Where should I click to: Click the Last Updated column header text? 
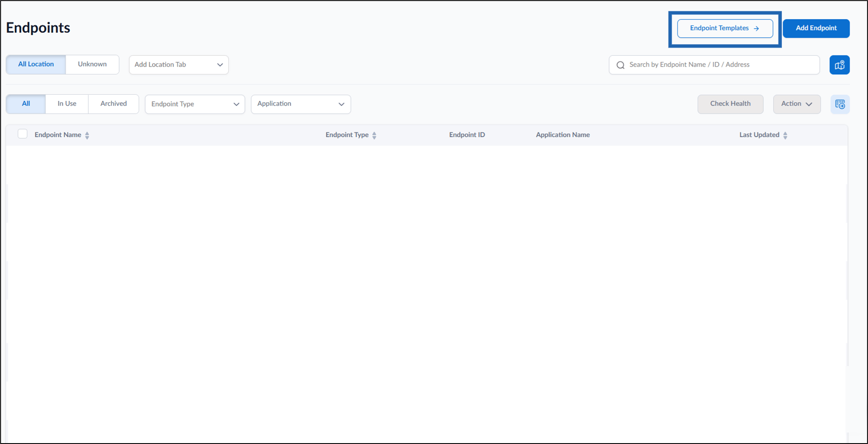[759, 135]
